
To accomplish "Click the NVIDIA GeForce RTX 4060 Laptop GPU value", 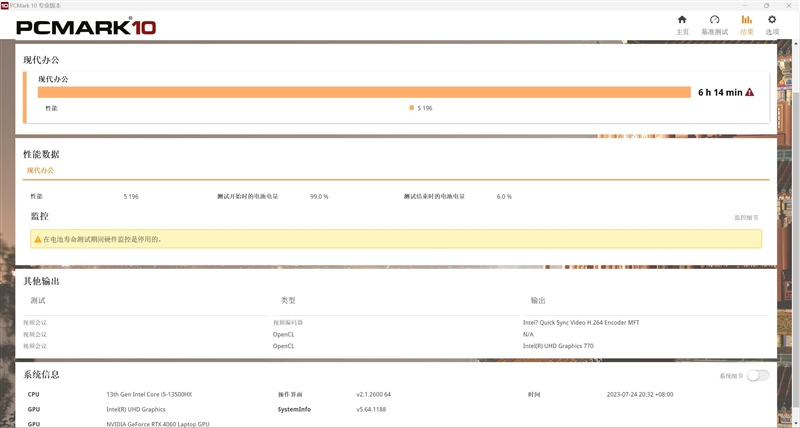I will click(158, 424).
